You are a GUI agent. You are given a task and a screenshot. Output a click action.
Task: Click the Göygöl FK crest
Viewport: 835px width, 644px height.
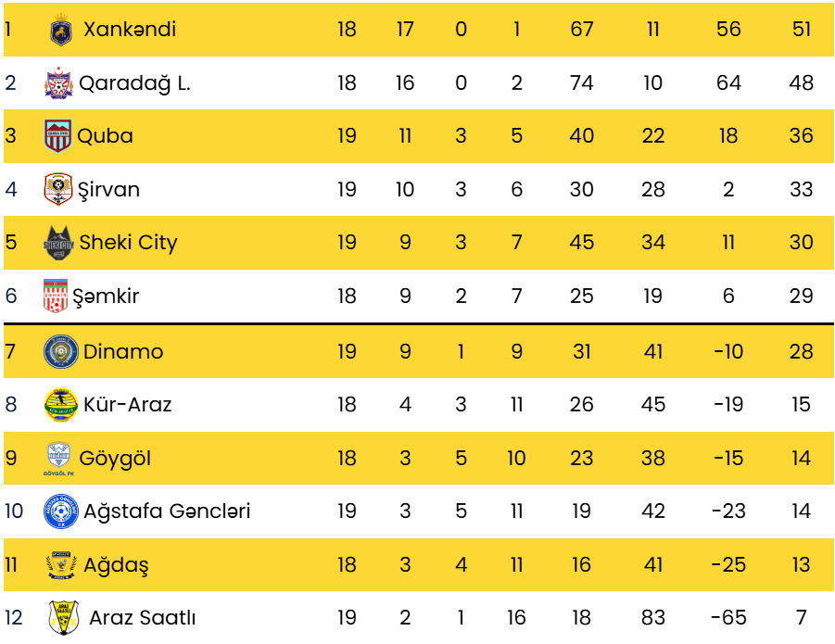[60, 459]
